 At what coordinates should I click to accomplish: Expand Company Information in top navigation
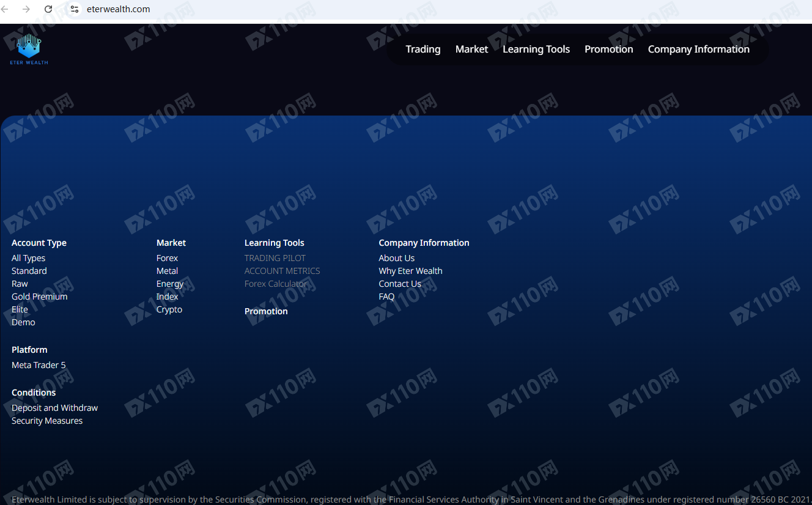[x=698, y=49]
